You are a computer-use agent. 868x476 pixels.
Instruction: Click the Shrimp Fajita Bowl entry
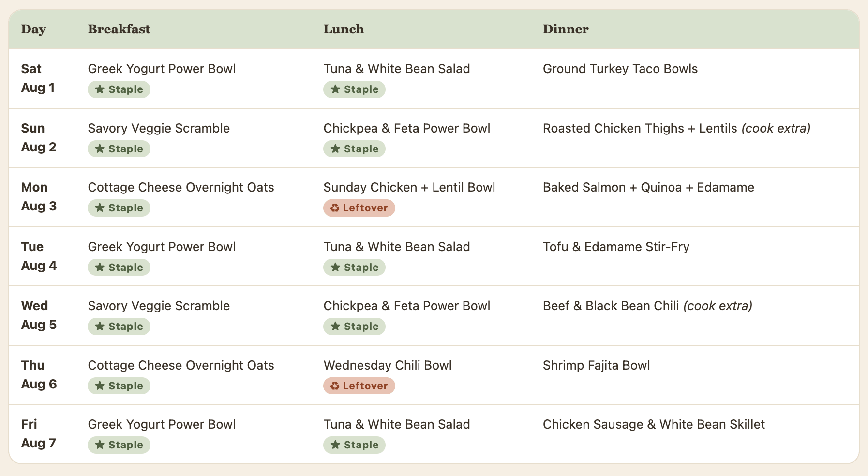point(597,365)
